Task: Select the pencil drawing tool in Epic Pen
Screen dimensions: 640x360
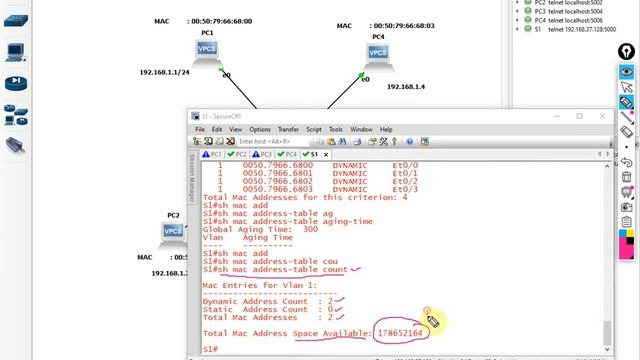Action: click(627, 118)
